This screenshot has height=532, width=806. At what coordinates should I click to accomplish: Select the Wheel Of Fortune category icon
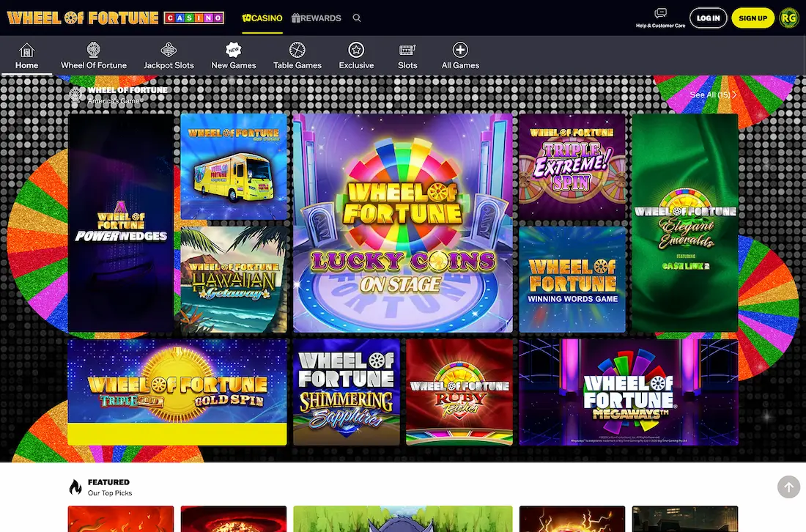click(x=93, y=54)
